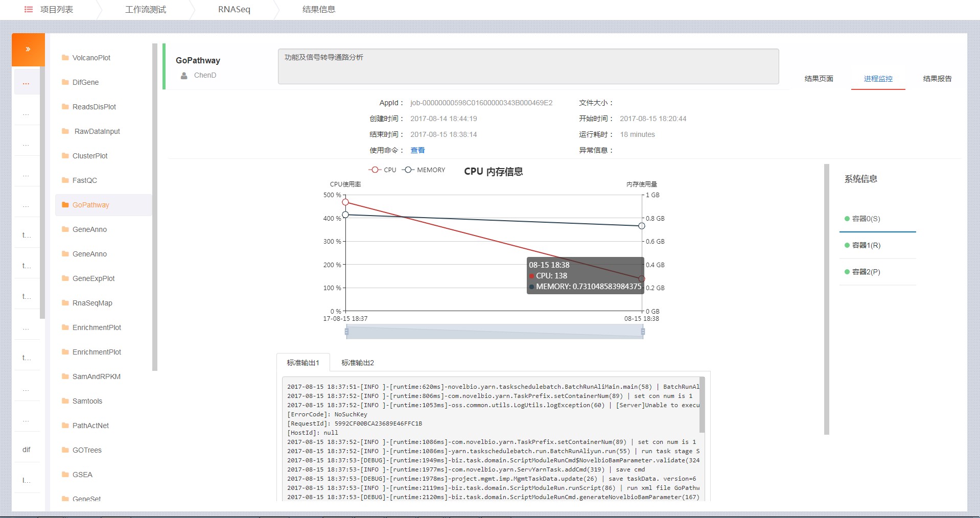Click the Samtools folder icon
The height and width of the screenshot is (518, 980).
[65, 401]
